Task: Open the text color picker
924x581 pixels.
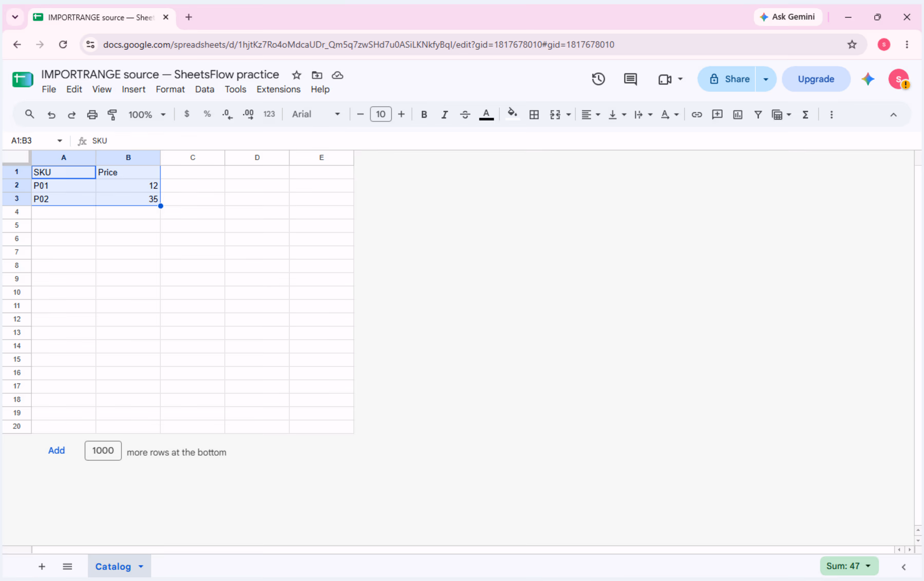Action: (x=486, y=114)
